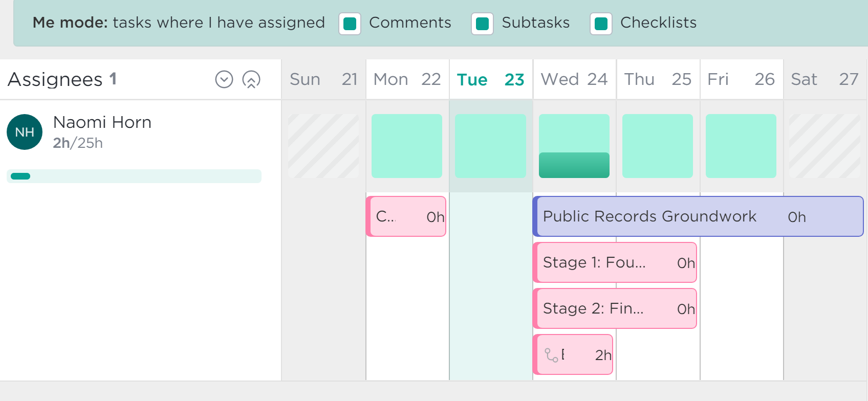
Task: Click the Assignees column header
Action: [62, 79]
